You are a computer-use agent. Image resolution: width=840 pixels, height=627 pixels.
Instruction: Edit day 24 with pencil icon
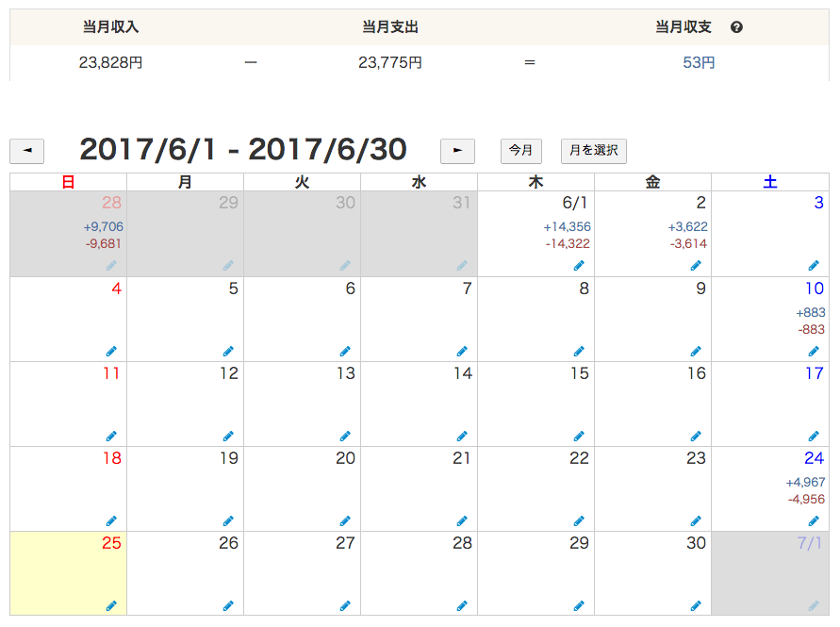point(814,520)
